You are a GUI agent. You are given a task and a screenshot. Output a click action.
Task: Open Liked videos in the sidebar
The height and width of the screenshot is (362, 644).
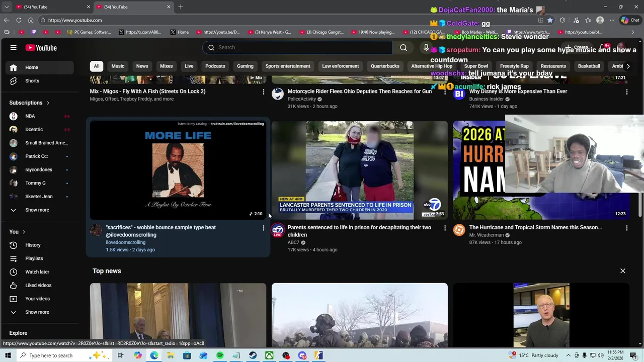click(39, 285)
